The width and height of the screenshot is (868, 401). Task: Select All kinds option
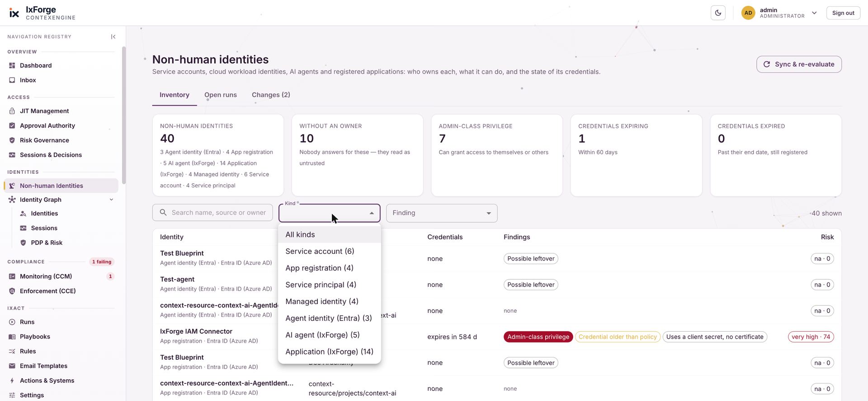(330, 234)
